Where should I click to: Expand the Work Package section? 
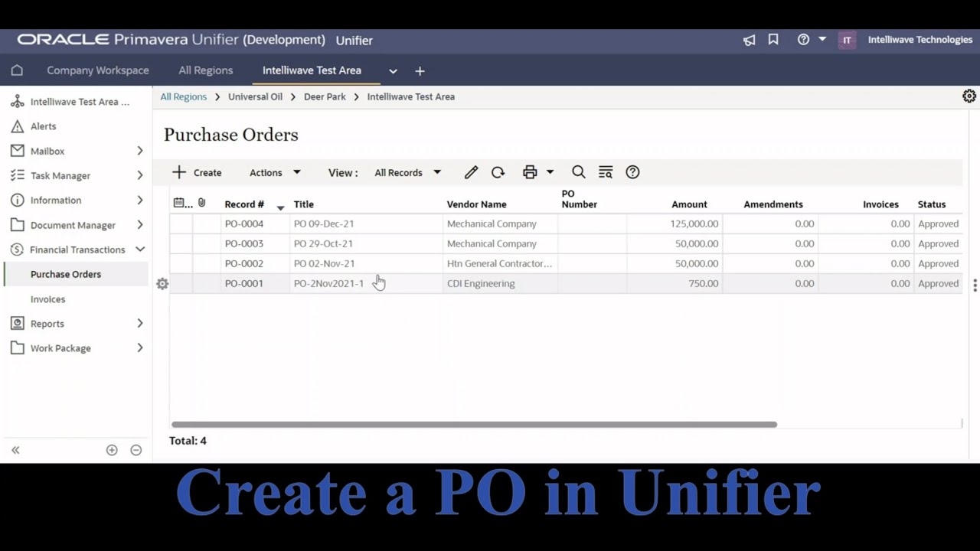140,348
